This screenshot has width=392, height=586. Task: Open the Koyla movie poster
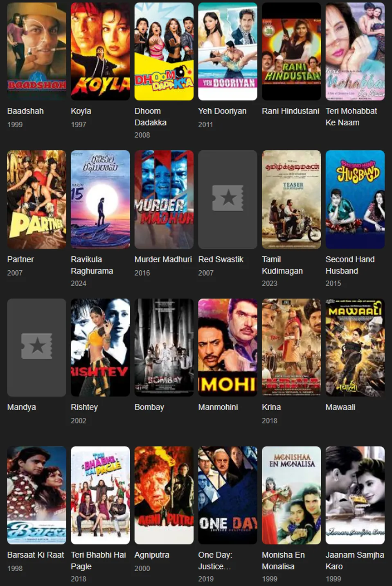click(x=100, y=52)
